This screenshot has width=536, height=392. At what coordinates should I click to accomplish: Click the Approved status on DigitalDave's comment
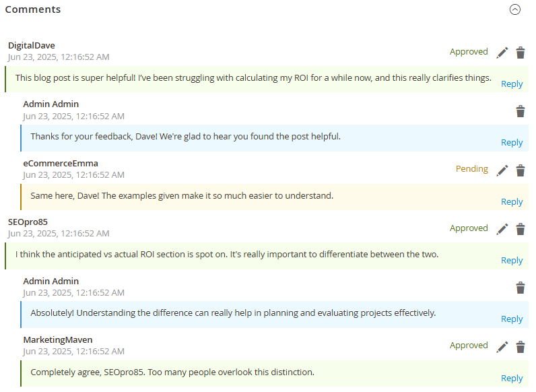[469, 52]
